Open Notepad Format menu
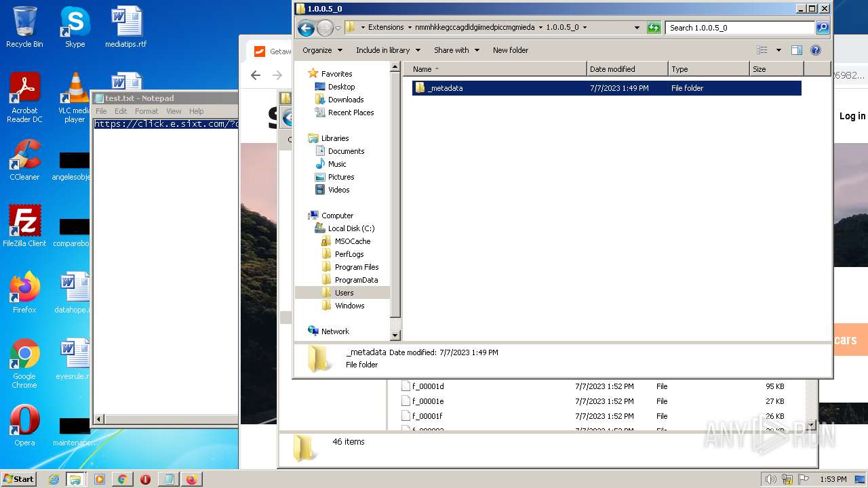The height and width of the screenshot is (488, 868). pyautogui.click(x=146, y=111)
